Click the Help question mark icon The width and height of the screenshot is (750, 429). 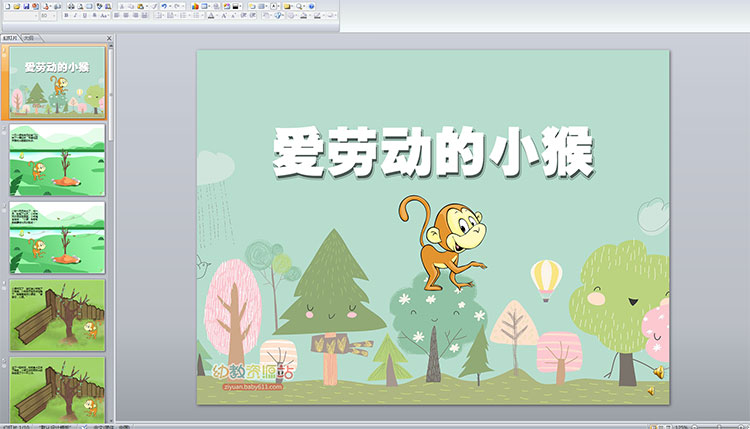pyautogui.click(x=312, y=6)
